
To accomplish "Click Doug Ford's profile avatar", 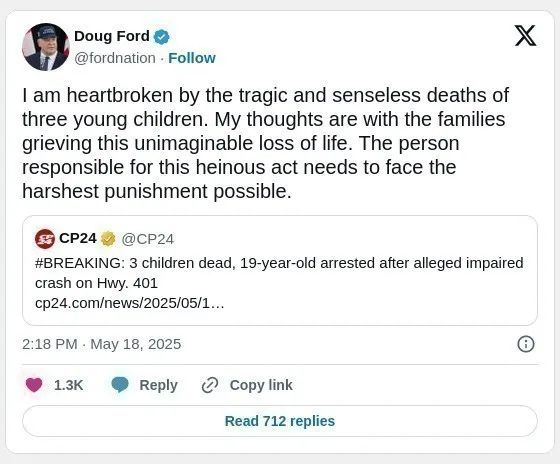I will (x=46, y=47).
